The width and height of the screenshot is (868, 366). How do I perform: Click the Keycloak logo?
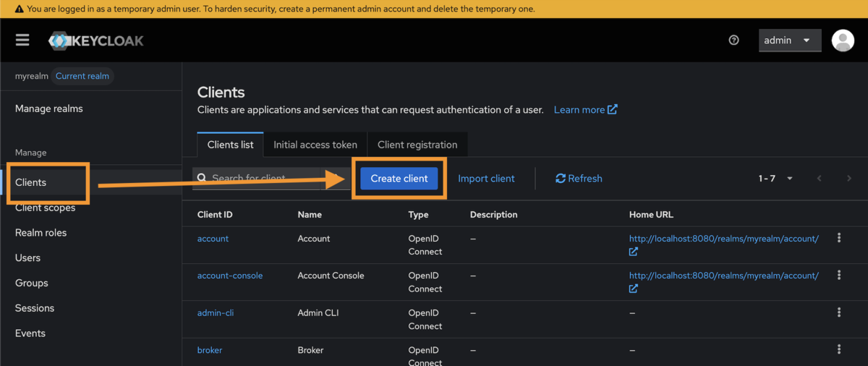click(96, 41)
